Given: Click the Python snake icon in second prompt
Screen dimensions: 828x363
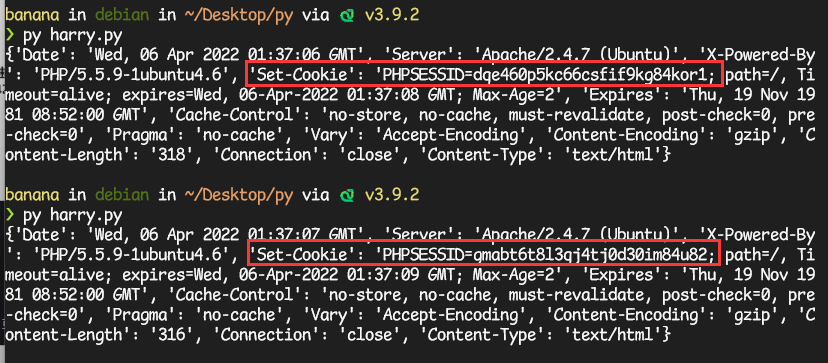Looking at the screenshot, I should click(347, 195).
